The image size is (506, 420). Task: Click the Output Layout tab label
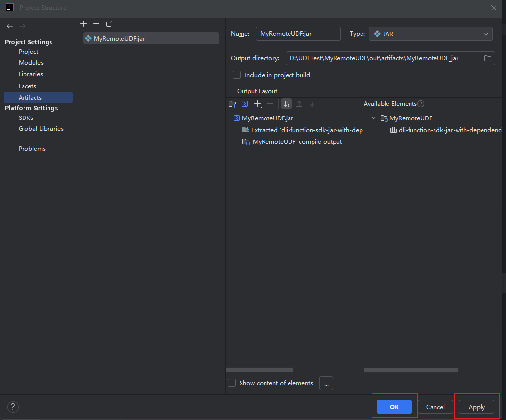tap(257, 91)
